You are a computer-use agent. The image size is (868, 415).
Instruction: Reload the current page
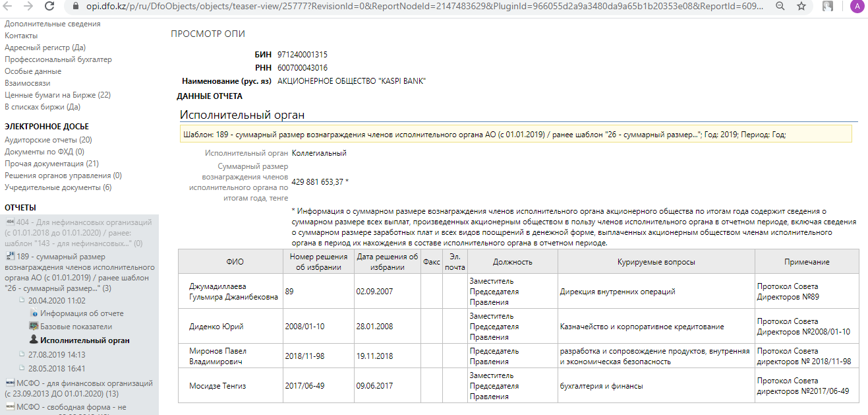49,6
